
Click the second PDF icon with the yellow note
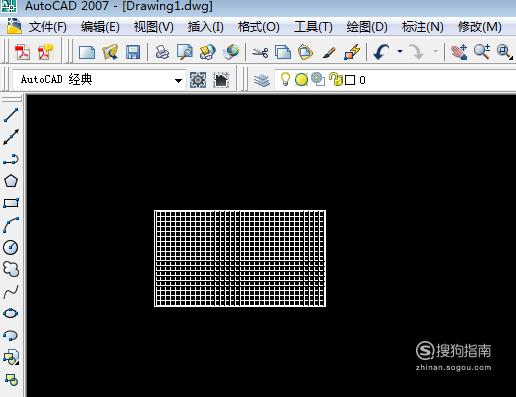45,52
